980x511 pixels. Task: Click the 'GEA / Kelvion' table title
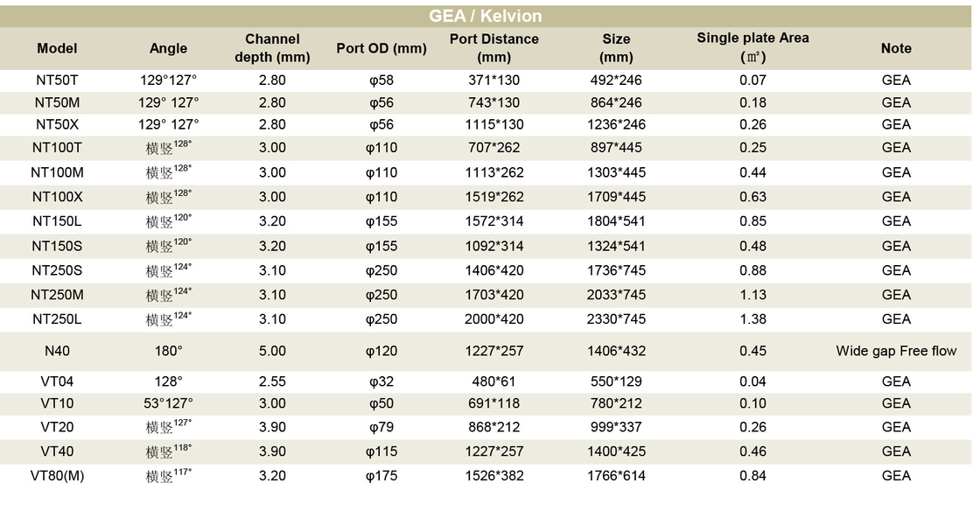click(485, 16)
